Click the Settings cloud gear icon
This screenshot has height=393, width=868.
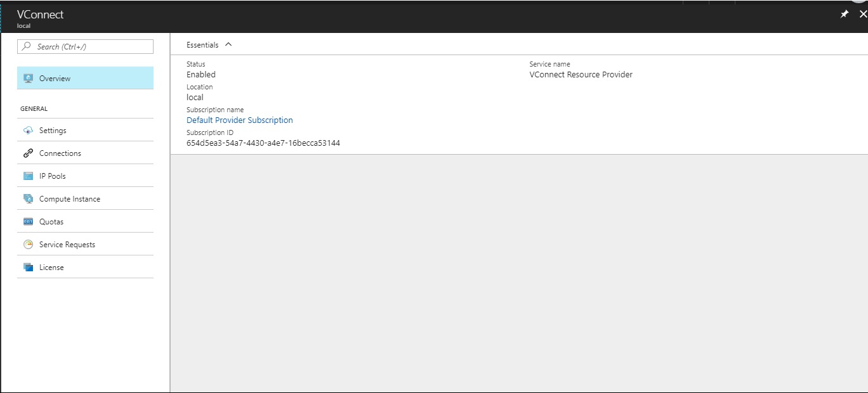point(28,131)
